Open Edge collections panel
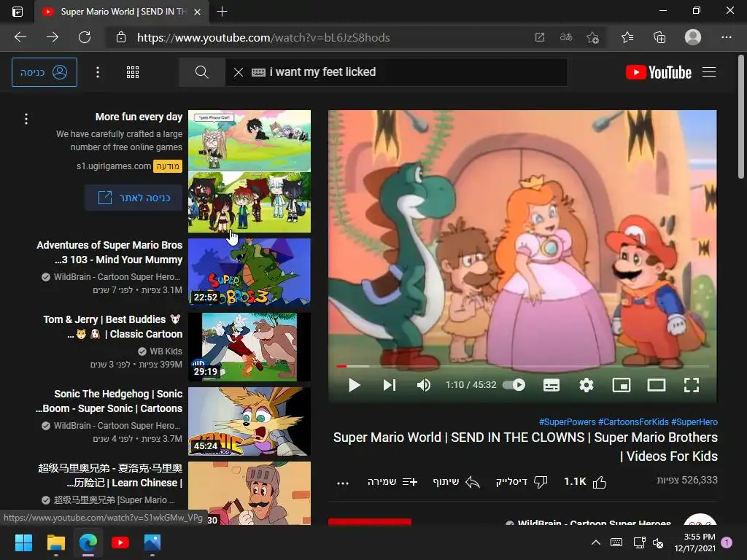The height and width of the screenshot is (560, 747). (x=659, y=37)
